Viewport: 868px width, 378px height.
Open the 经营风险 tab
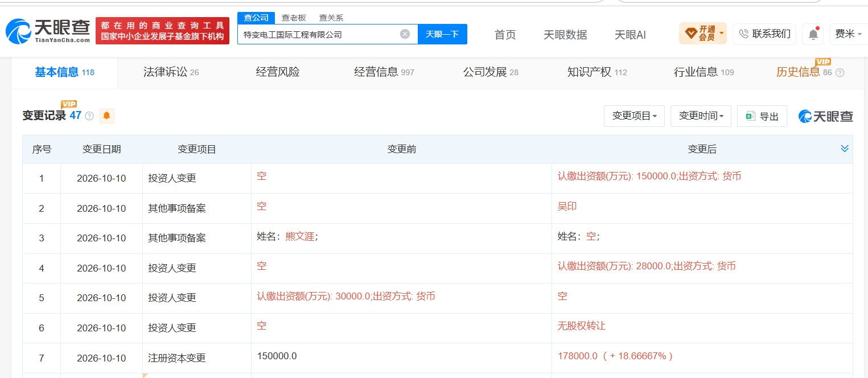(278, 72)
